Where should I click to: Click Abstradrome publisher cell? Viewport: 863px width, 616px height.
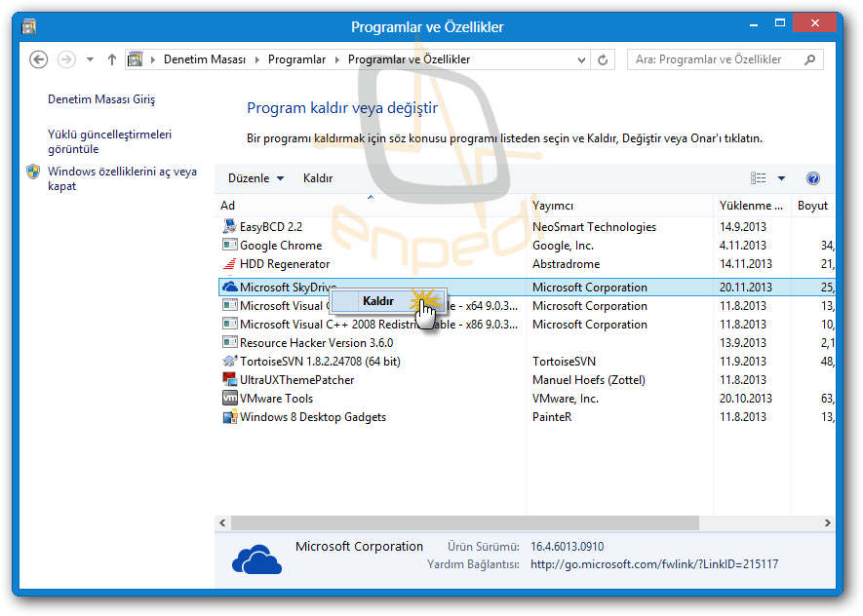pyautogui.click(x=566, y=264)
